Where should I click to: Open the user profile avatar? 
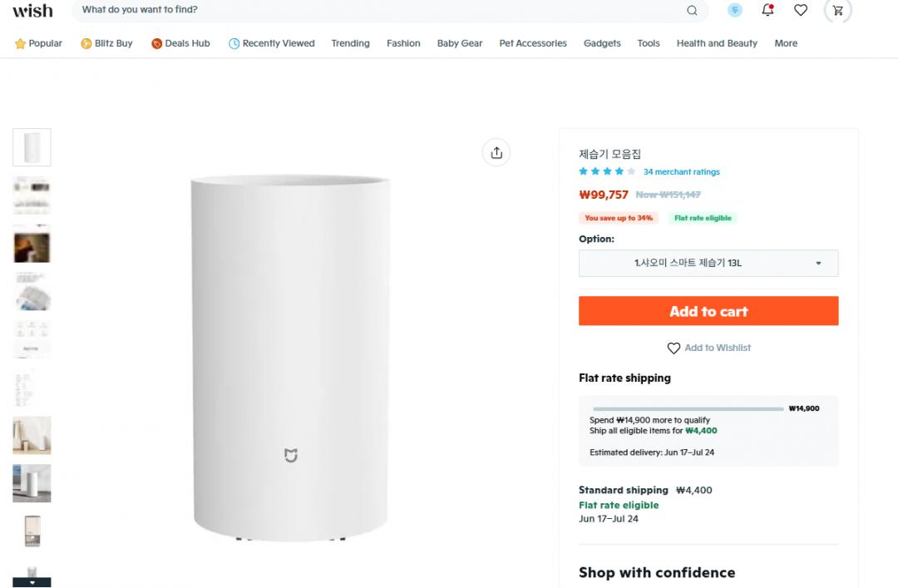pyautogui.click(x=735, y=11)
